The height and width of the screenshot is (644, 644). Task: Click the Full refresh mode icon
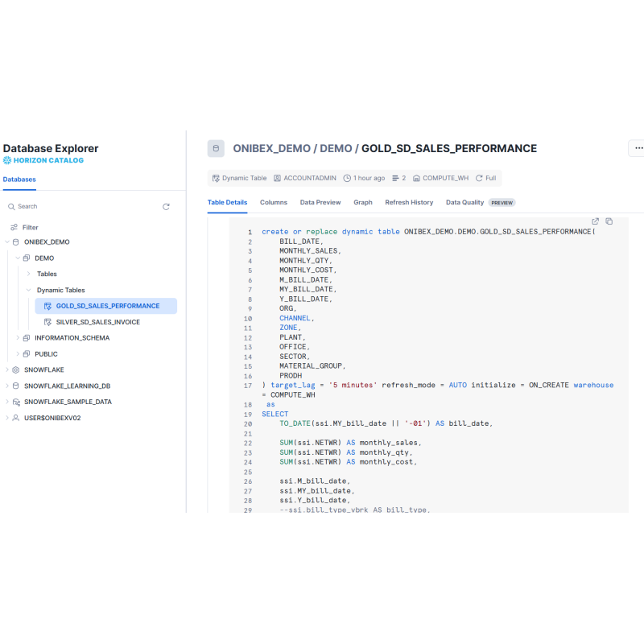(x=480, y=178)
